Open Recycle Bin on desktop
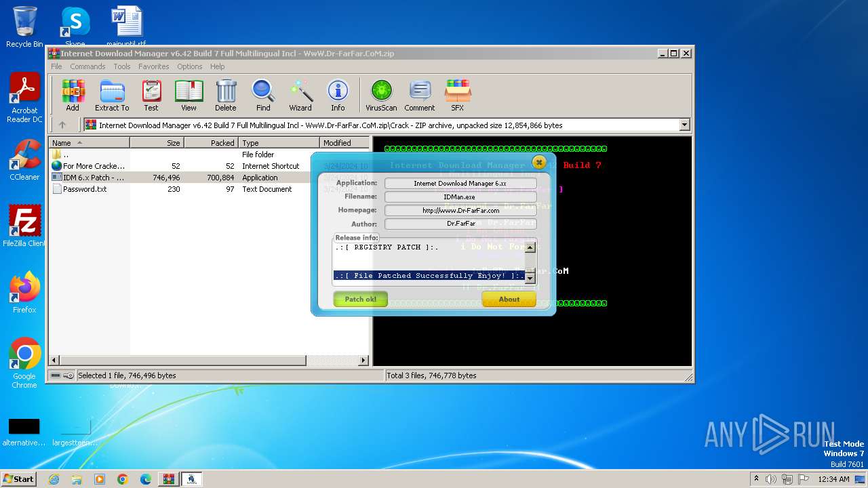The height and width of the screenshot is (488, 868). coord(24,27)
